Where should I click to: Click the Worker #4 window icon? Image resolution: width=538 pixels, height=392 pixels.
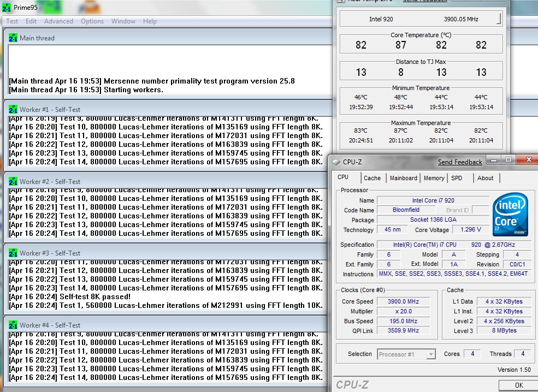click(x=13, y=325)
